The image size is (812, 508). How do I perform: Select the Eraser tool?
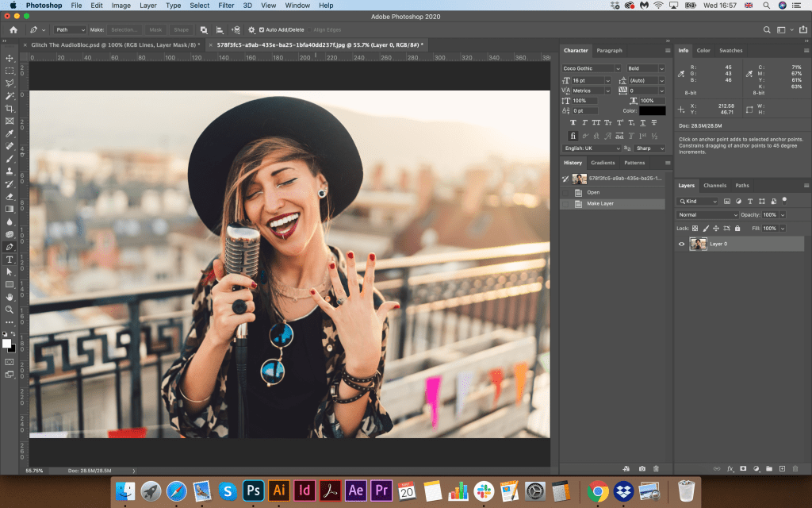pyautogui.click(x=10, y=196)
